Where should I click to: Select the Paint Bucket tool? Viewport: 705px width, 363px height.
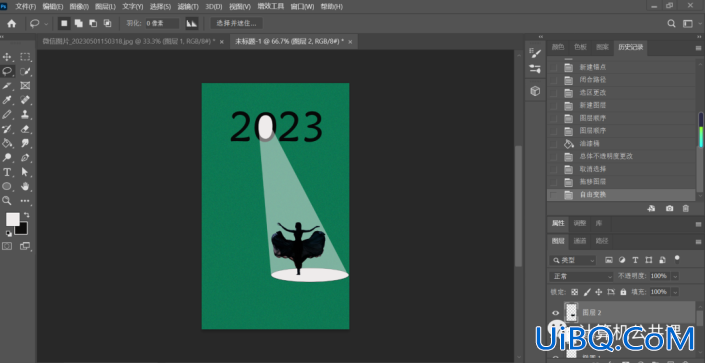click(x=7, y=143)
